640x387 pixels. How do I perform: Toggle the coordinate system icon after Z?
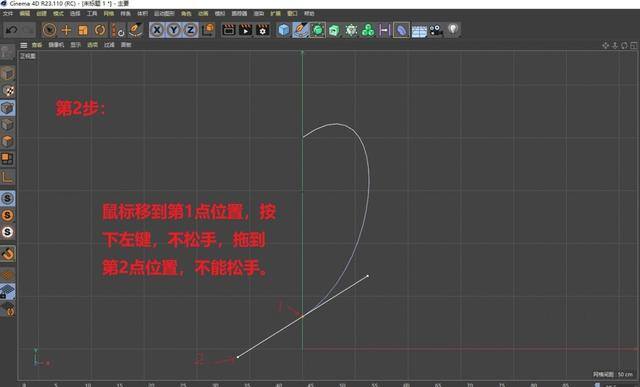pyautogui.click(x=208, y=30)
